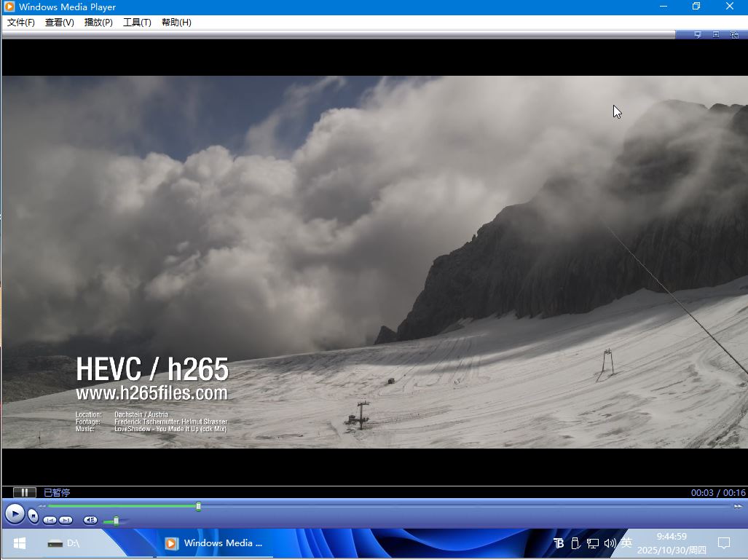
Task: Click the volume slider handle
Action: click(x=116, y=521)
